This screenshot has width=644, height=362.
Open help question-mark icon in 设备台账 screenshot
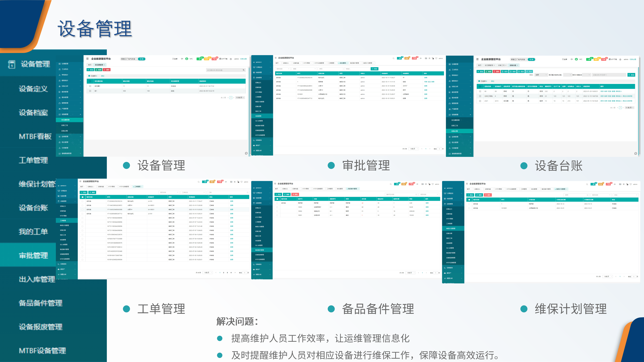(x=620, y=59)
